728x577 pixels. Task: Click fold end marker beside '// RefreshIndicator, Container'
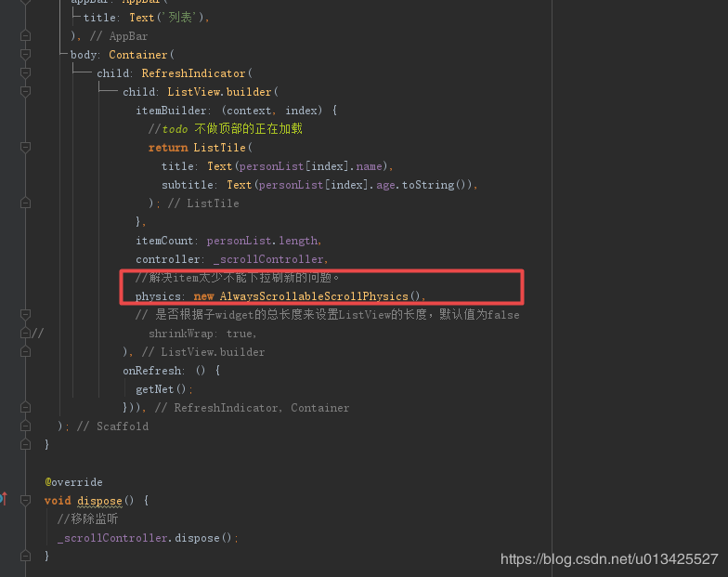[x=26, y=408]
